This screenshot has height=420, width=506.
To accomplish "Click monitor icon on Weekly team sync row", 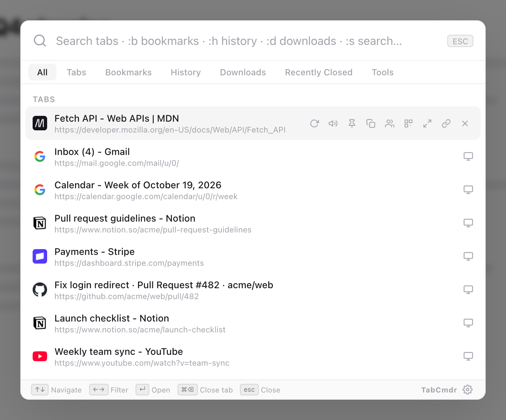I will point(468,356).
